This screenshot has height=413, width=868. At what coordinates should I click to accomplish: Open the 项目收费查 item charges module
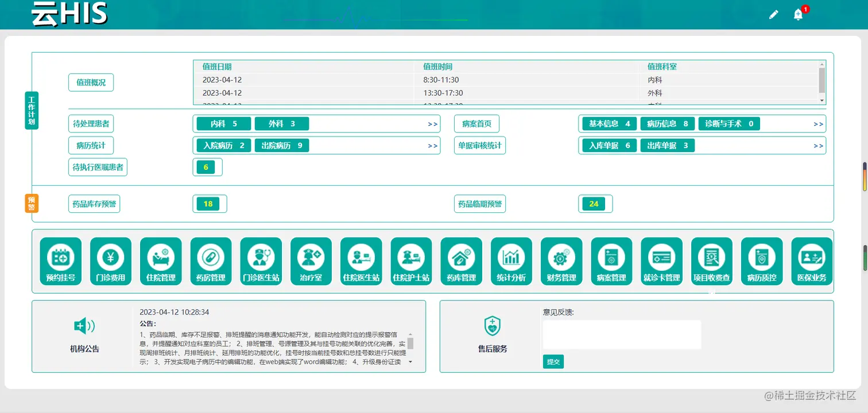tap(712, 262)
